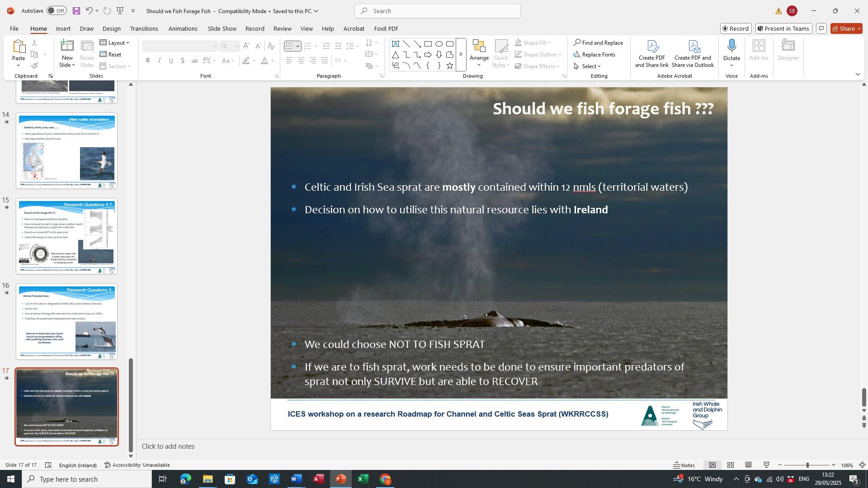Open Reading View from status bar

[x=749, y=465]
